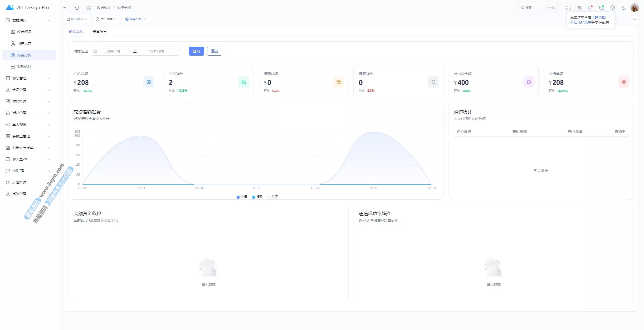Click the 重置 button
Image resolution: width=644 pixels, height=330 pixels.
click(x=214, y=51)
